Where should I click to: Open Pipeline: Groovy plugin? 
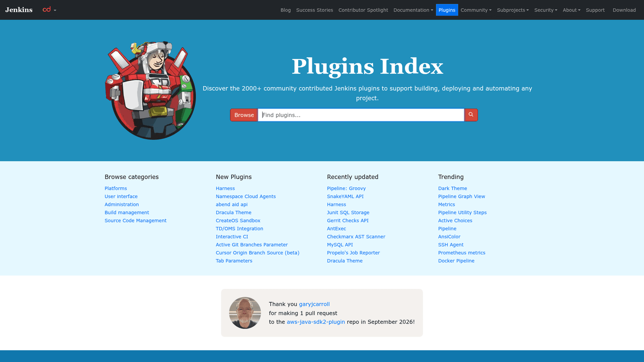click(x=346, y=188)
